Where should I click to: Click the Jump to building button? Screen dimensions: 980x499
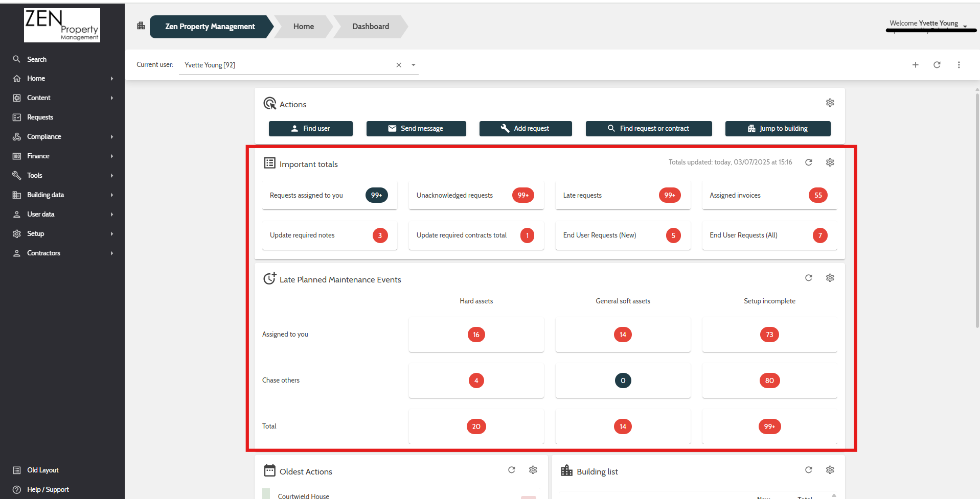(x=778, y=129)
